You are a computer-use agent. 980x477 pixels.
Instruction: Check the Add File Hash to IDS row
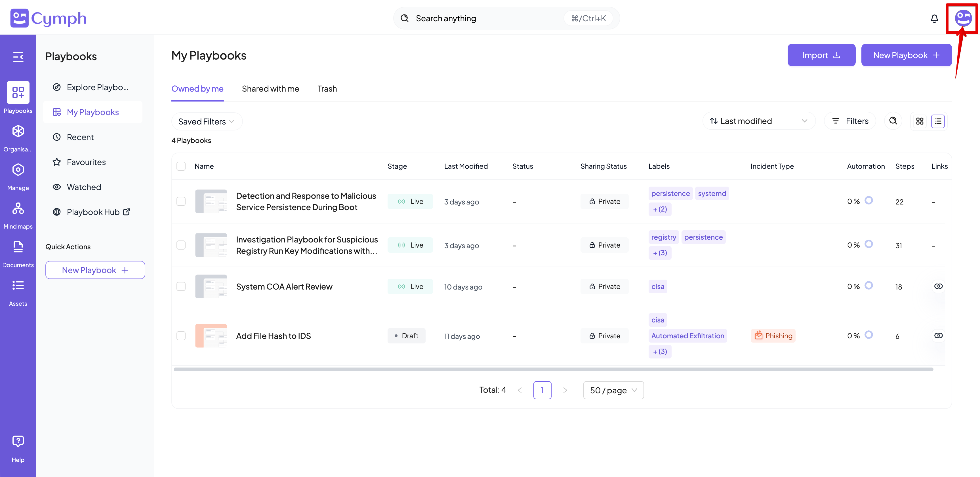point(181,336)
